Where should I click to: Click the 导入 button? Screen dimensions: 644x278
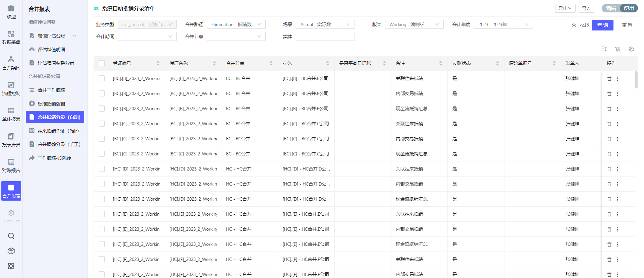[x=586, y=8]
